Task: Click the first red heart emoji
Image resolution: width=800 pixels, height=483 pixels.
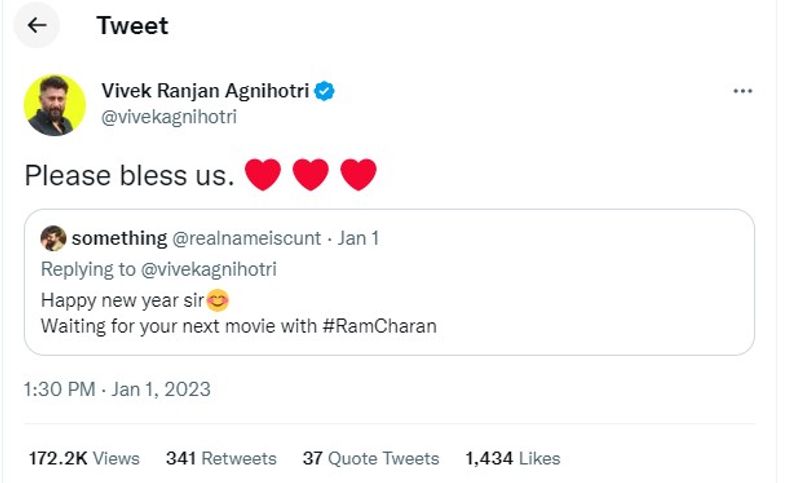Action: (263, 175)
